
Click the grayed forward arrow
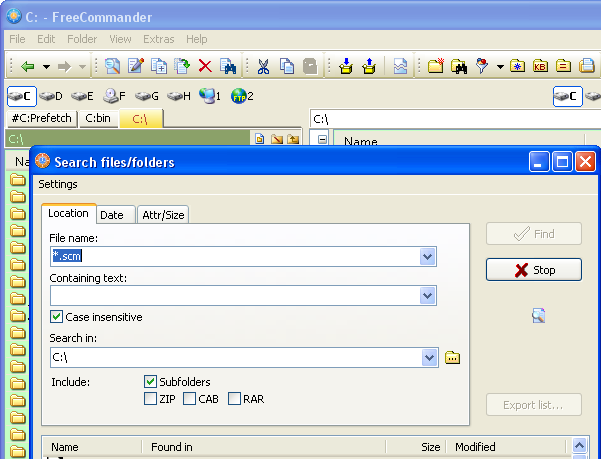[x=64, y=67]
